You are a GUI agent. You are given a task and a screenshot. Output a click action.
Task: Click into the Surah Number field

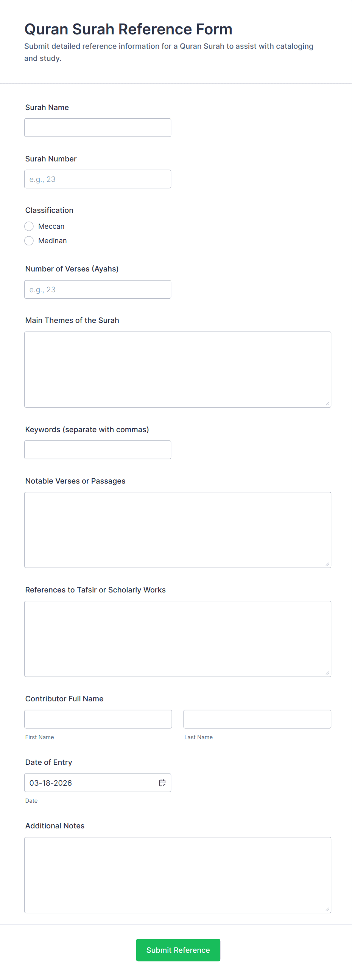(98, 179)
